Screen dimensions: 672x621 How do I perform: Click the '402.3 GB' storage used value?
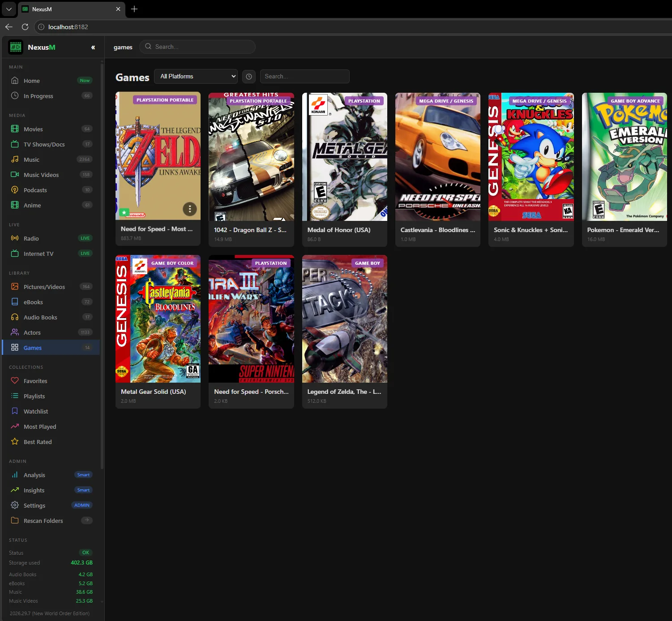(x=81, y=563)
